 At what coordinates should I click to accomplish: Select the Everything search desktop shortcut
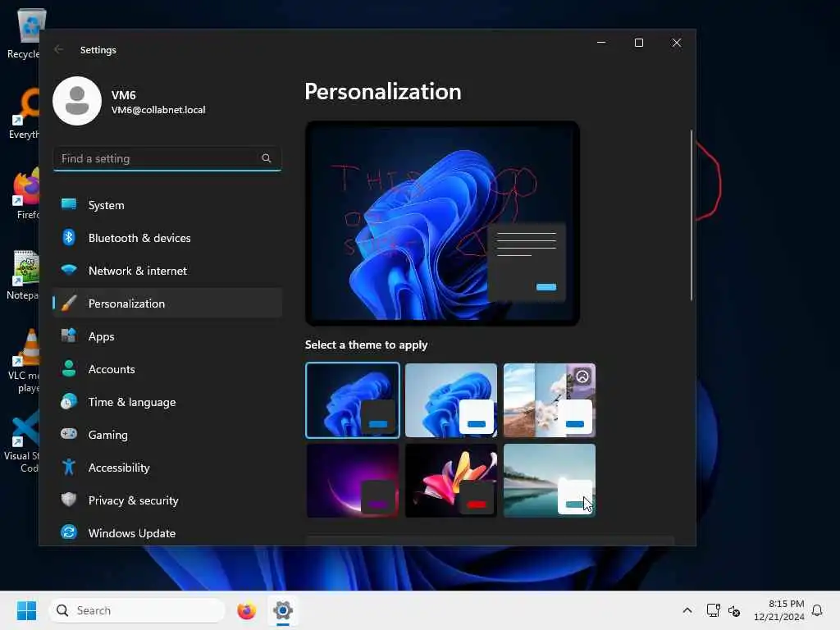24,113
